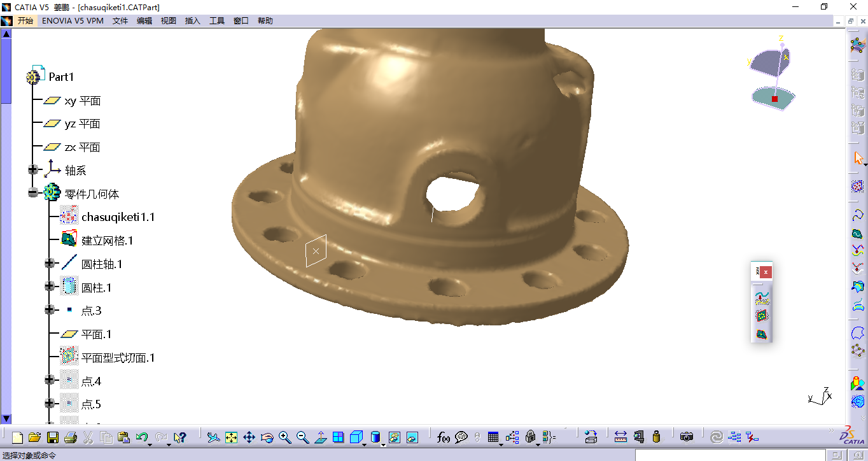
Task: Click Fit All In view icon
Action: 231,437
